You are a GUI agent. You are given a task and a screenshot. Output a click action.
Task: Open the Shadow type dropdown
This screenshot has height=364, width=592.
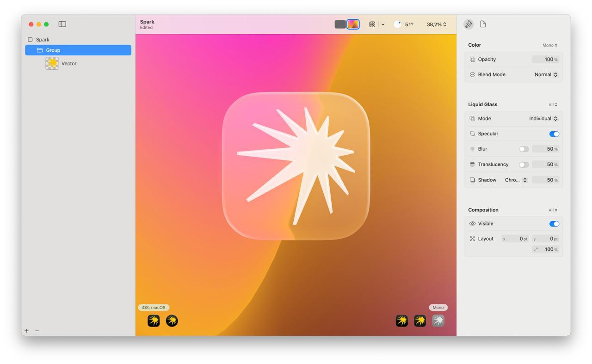click(516, 180)
